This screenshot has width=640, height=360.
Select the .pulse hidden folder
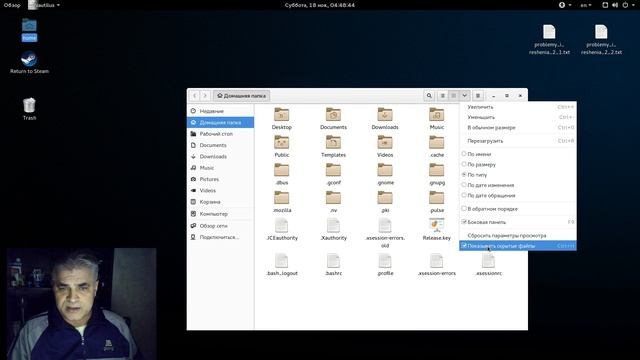click(437, 202)
